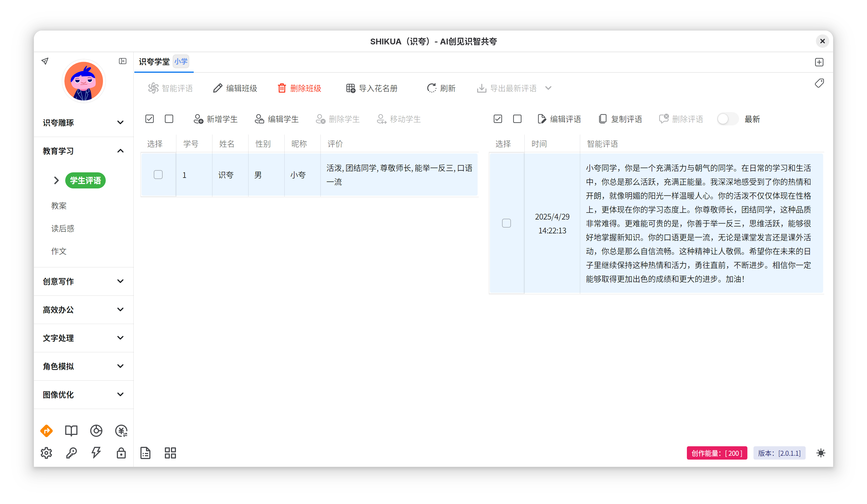Click 移动学生 move student button

pos(399,119)
